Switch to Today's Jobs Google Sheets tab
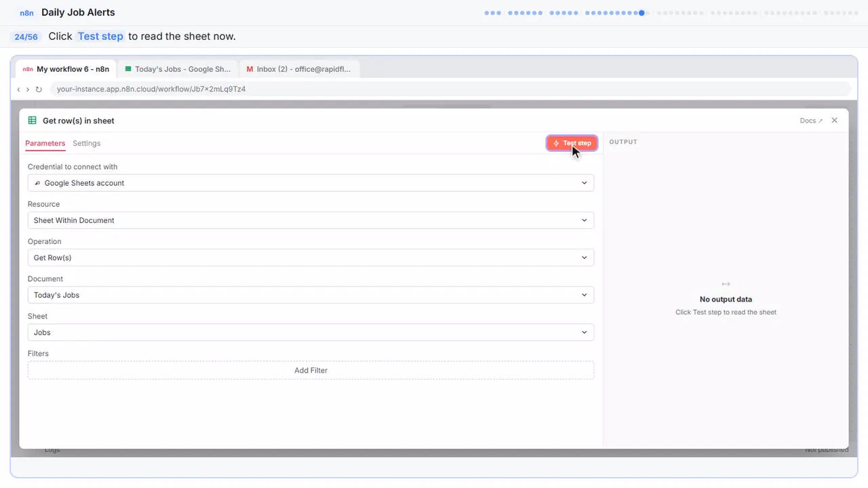 click(x=178, y=69)
